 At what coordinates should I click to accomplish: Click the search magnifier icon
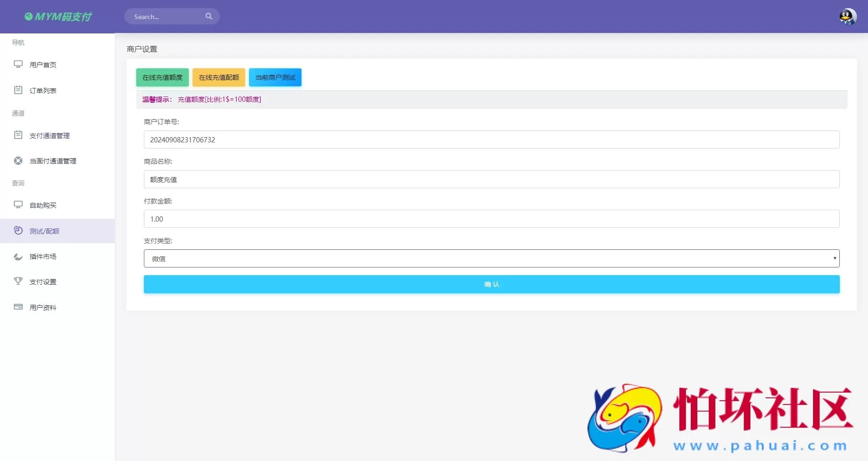coord(209,16)
